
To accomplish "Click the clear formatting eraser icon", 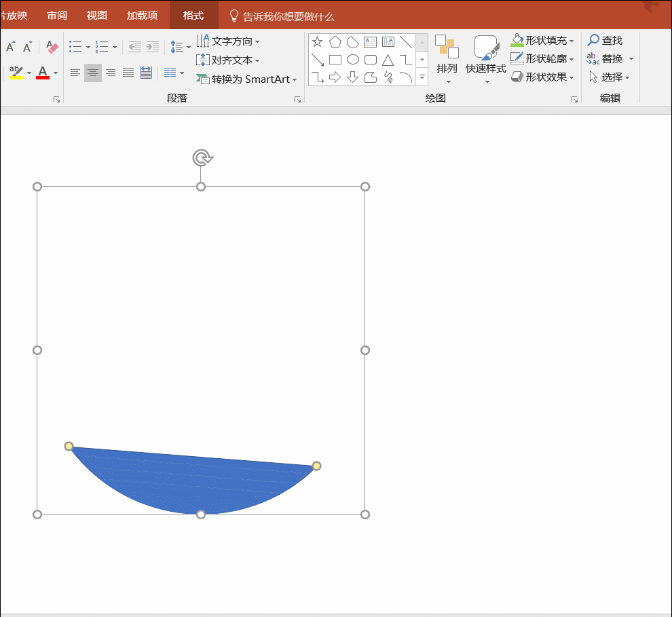I will 52,48.
